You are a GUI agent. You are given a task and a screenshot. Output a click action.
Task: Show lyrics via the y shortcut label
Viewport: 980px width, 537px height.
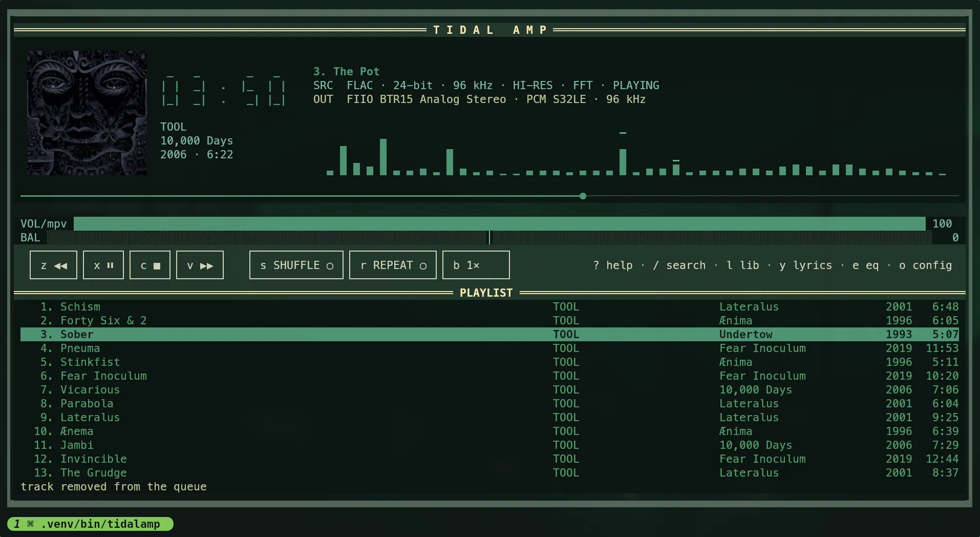806,265
